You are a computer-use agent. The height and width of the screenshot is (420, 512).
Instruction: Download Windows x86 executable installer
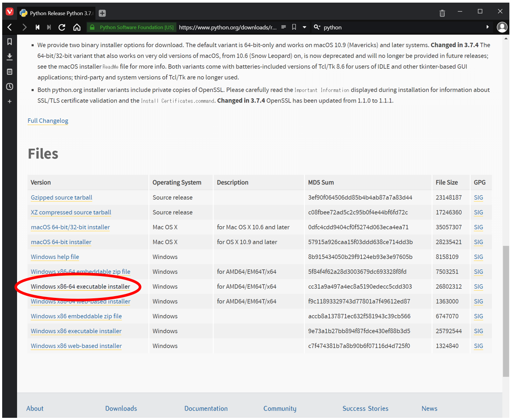pos(76,331)
